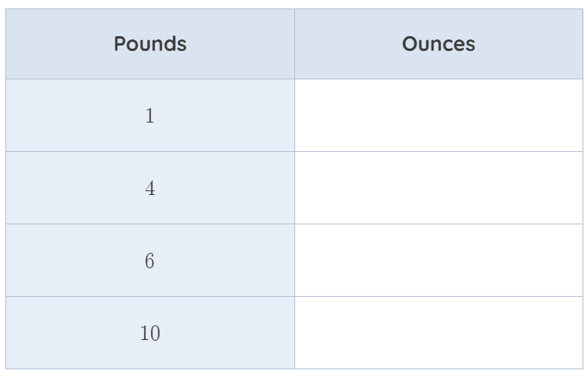
Task: Click the empty Ounces cell beside 1
Action: click(x=438, y=115)
